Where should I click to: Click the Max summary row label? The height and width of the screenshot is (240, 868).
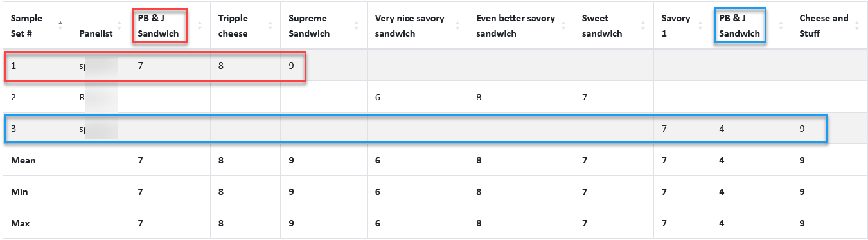pyautogui.click(x=20, y=223)
